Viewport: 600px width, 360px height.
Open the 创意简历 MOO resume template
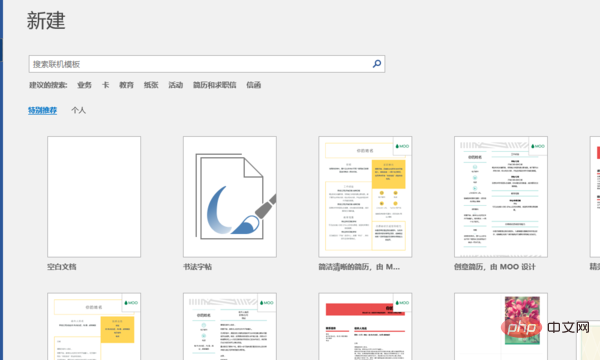pos(501,197)
